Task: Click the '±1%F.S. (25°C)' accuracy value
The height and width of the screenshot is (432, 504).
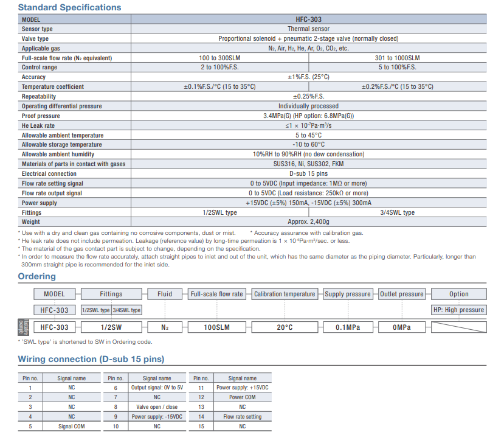Action: coord(309,77)
